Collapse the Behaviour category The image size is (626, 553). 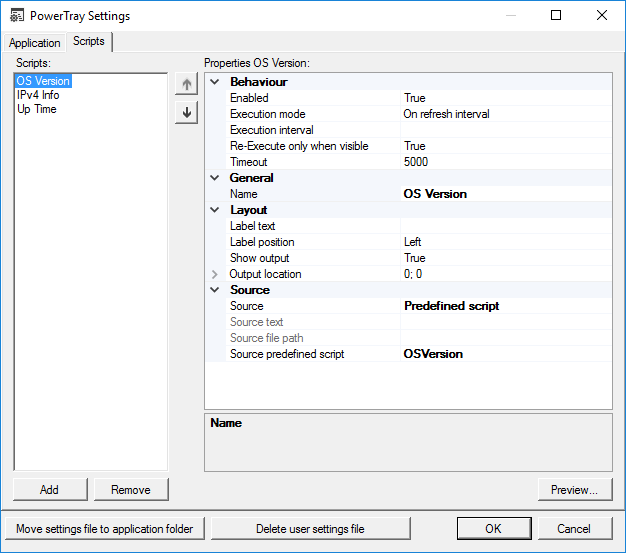215,82
